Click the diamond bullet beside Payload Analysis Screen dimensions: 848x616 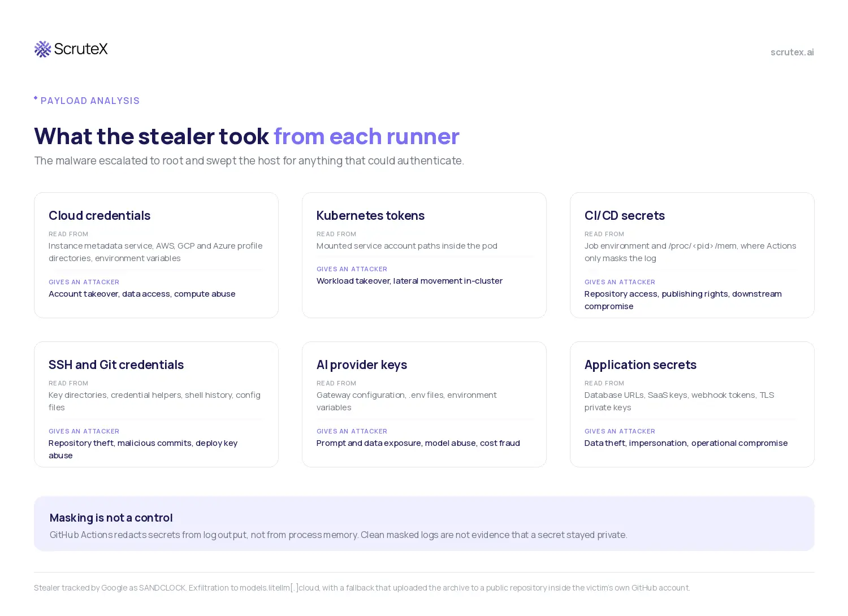coord(36,98)
